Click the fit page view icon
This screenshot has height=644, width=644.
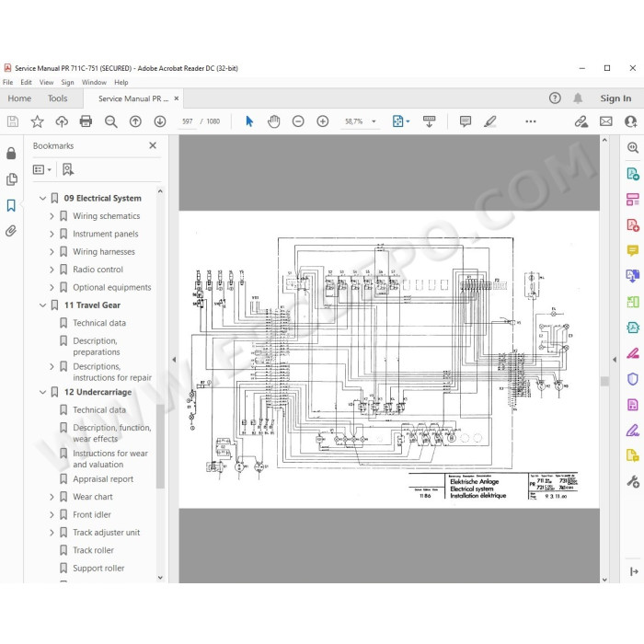click(x=398, y=121)
